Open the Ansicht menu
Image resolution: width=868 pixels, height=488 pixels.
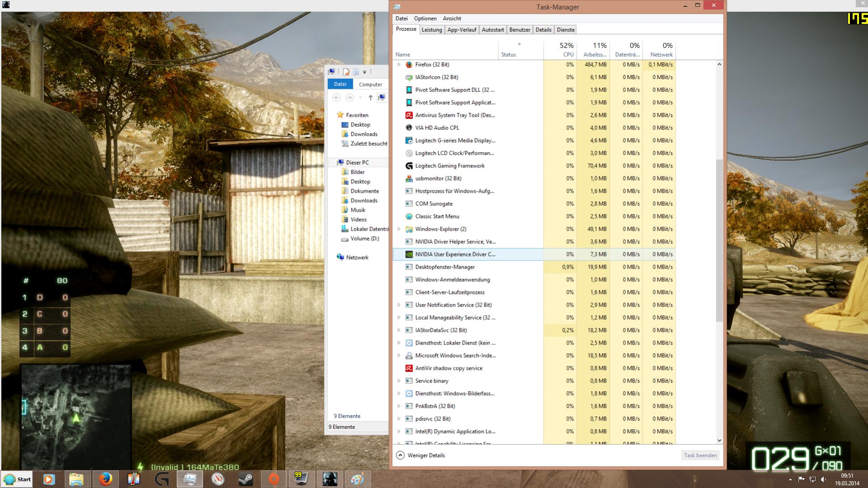pyautogui.click(x=452, y=19)
